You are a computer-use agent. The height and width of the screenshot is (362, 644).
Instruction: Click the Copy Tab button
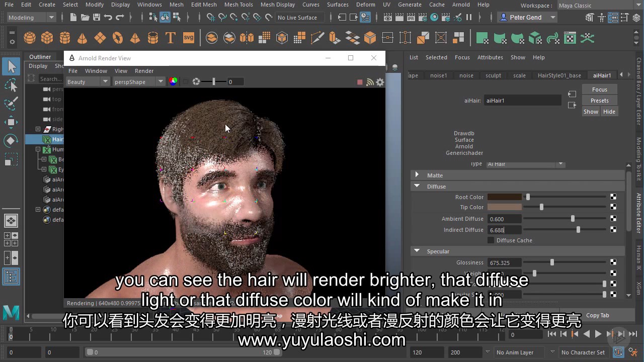[x=598, y=315]
